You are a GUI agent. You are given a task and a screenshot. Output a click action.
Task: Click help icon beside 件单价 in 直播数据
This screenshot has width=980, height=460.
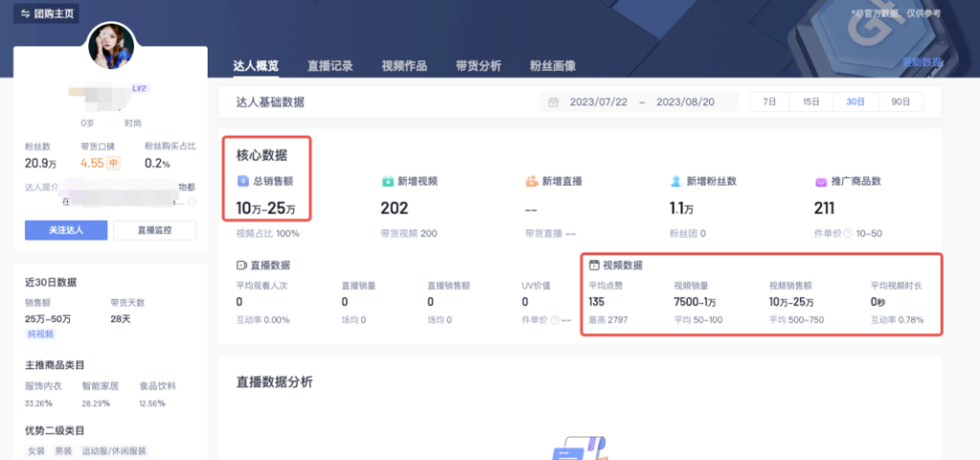pos(554,320)
